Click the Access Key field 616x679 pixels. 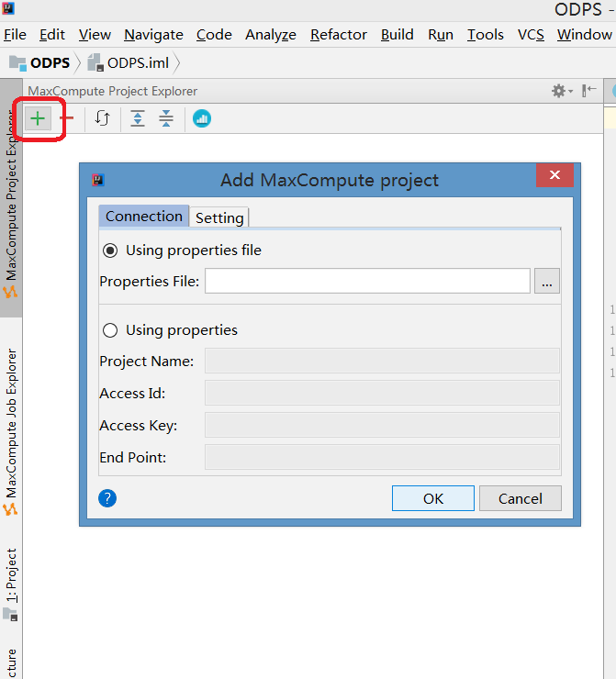382,425
